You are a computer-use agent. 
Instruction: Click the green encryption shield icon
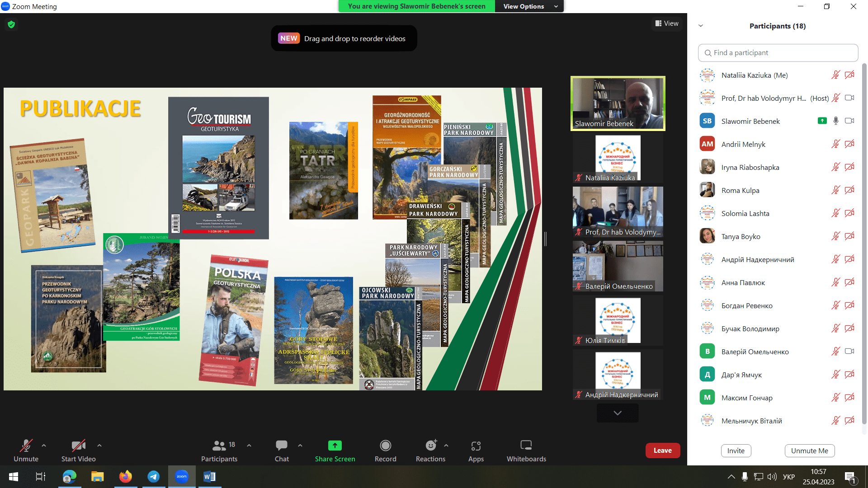pos(11,24)
